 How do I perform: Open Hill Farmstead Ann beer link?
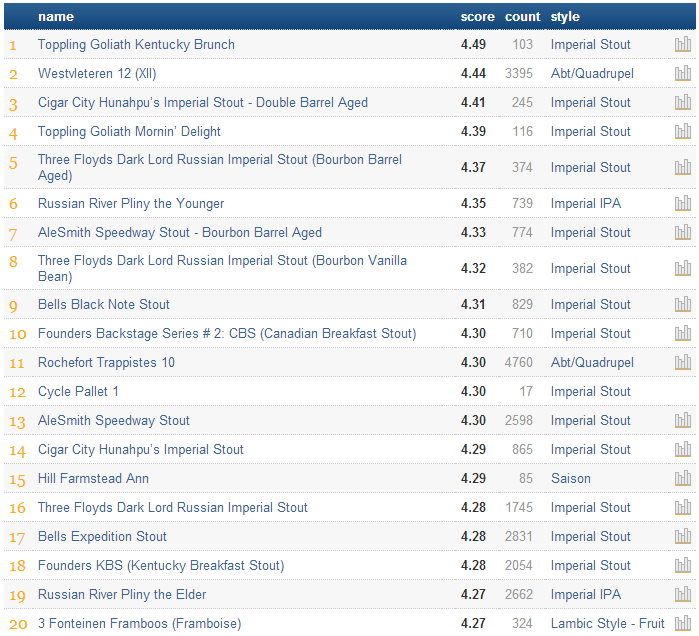[93, 478]
